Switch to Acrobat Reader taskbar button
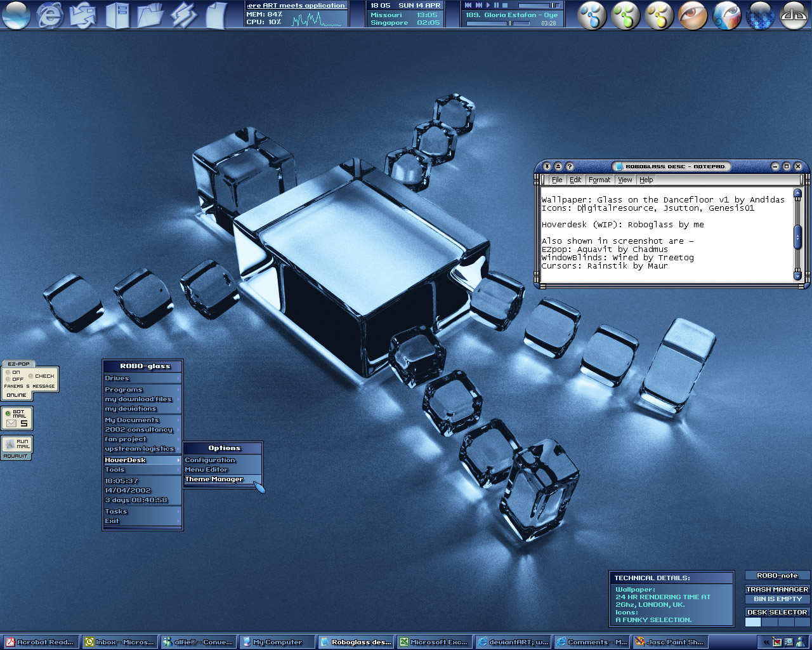 [41, 642]
